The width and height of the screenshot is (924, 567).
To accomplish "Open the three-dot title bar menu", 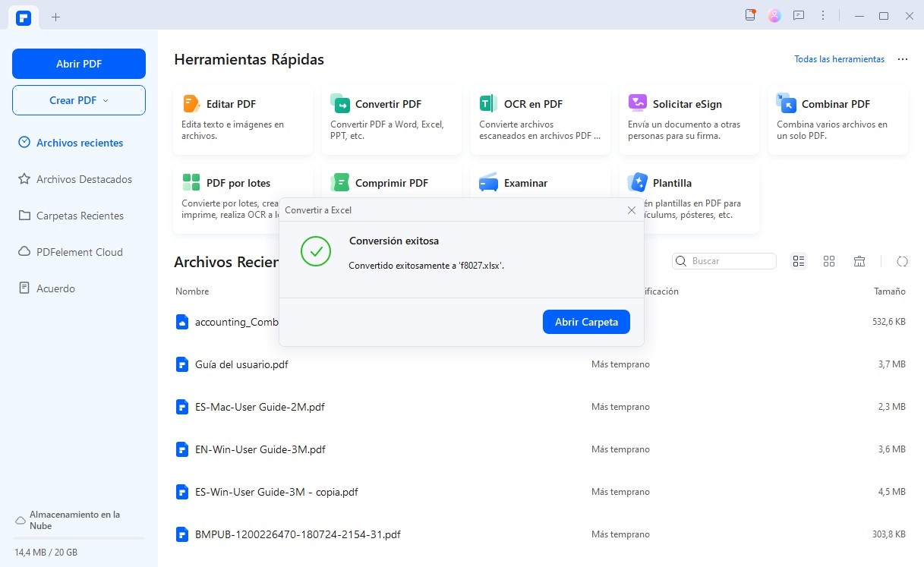I will [823, 15].
